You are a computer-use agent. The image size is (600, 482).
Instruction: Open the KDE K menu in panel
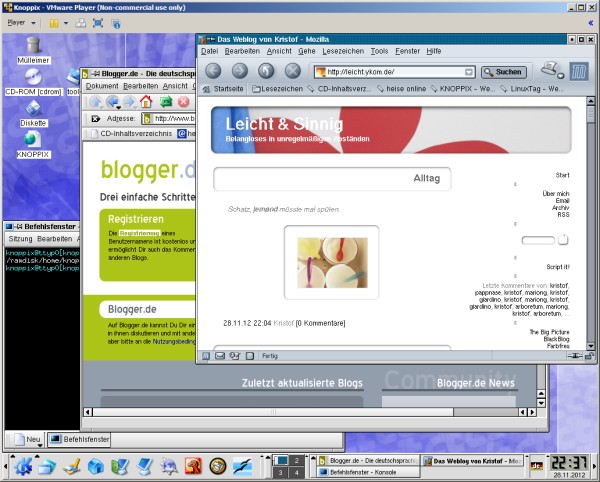point(23,466)
